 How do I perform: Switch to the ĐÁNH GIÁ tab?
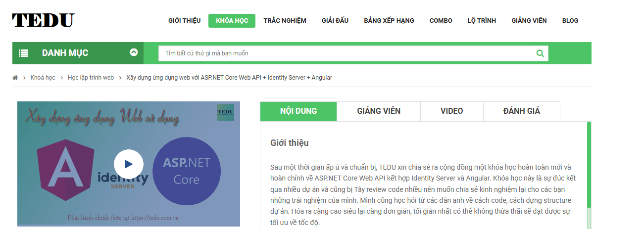click(522, 111)
